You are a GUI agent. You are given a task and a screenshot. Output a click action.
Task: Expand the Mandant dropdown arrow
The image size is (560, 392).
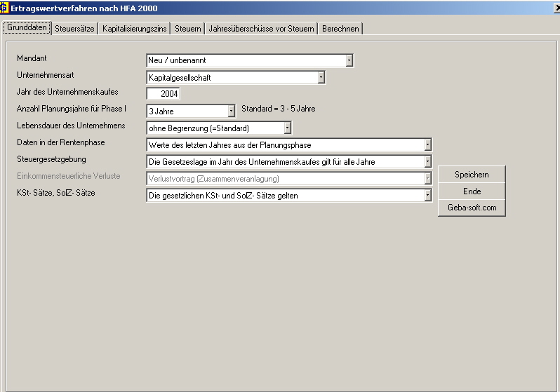pyautogui.click(x=349, y=61)
